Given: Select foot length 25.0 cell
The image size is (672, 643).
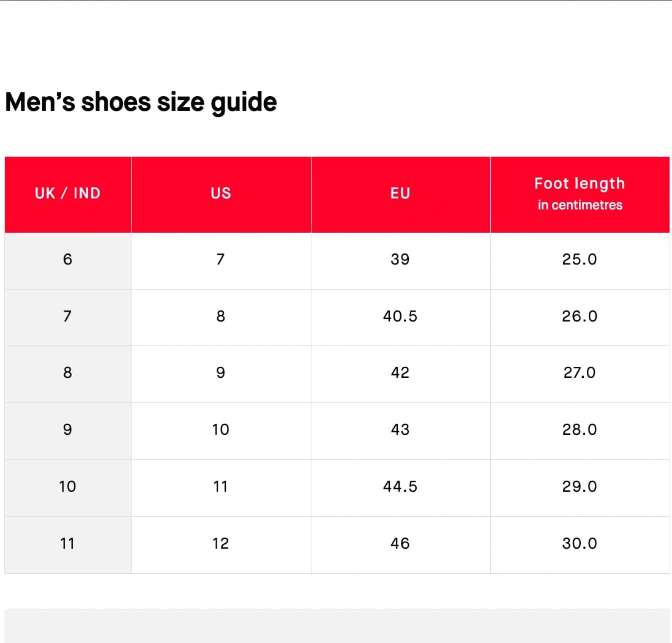Looking at the screenshot, I should [x=580, y=261].
